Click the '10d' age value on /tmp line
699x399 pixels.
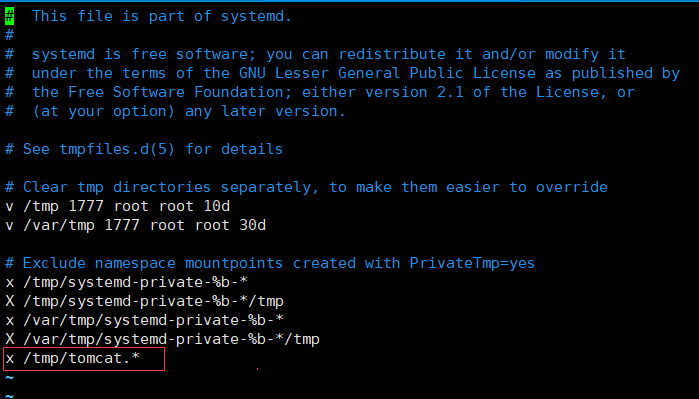217,206
